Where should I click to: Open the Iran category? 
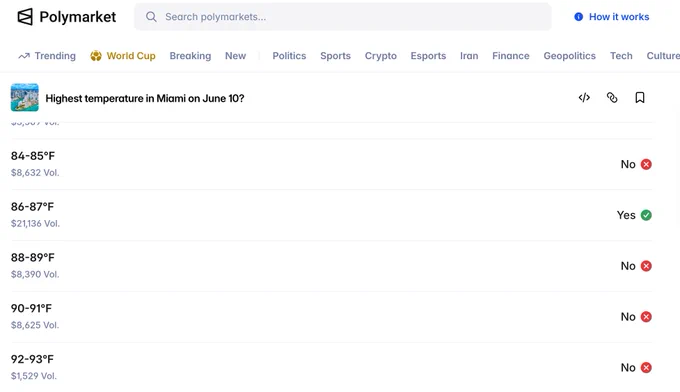pos(469,56)
